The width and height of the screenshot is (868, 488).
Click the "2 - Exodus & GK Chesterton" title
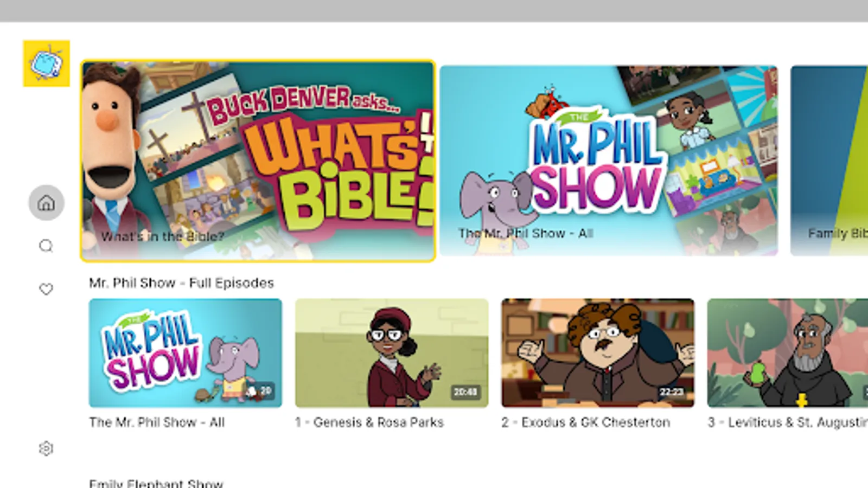click(x=586, y=422)
